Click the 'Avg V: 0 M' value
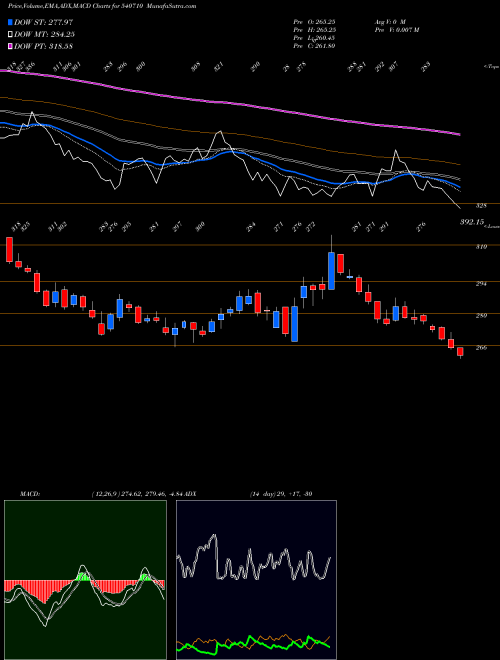500x660 pixels. [x=389, y=21]
